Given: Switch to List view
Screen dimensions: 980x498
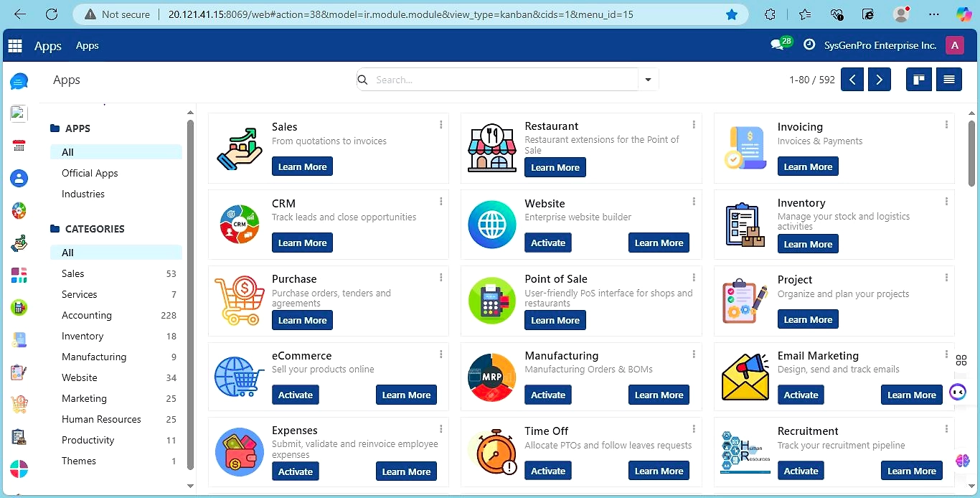Looking at the screenshot, I should click(949, 80).
